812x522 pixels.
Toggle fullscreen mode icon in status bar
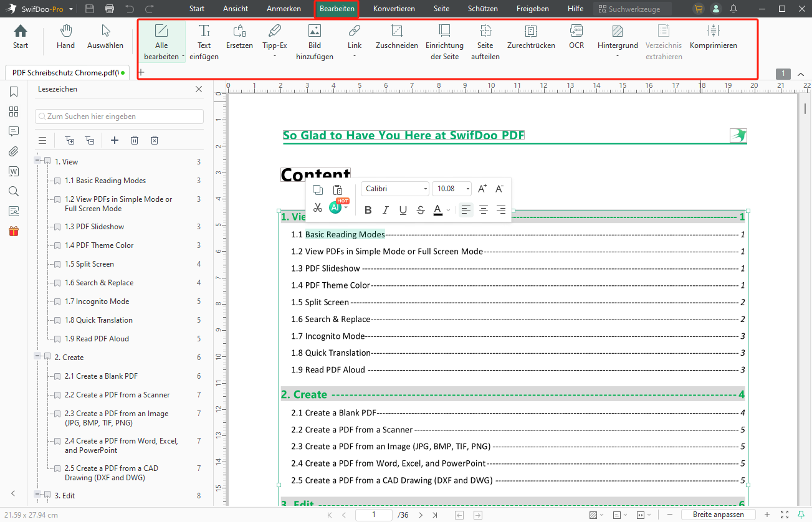pos(785,515)
